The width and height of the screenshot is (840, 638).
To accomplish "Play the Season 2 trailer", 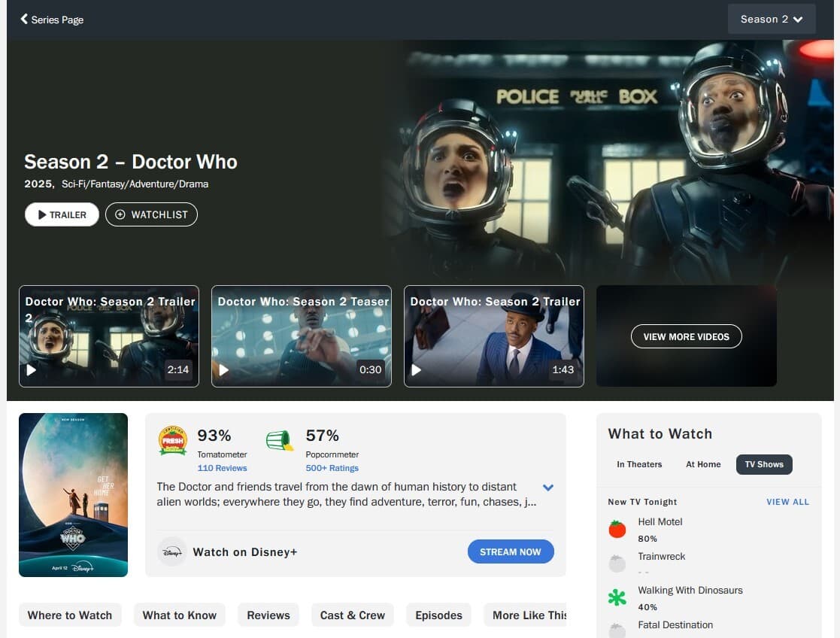I will 62,214.
